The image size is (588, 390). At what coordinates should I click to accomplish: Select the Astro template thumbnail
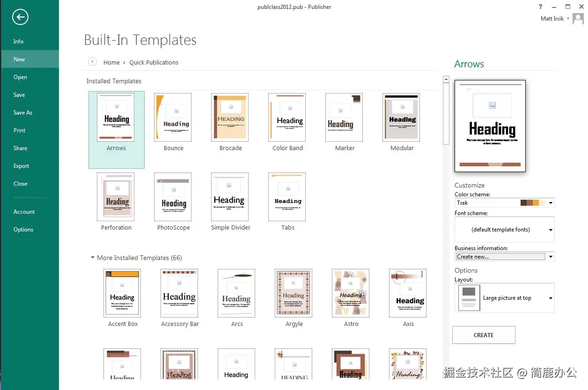351,293
